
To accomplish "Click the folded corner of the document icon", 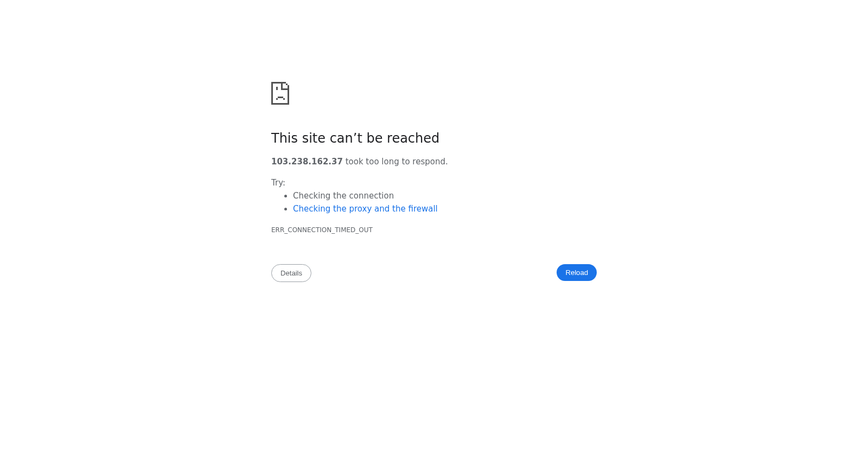I will tap(285, 85).
